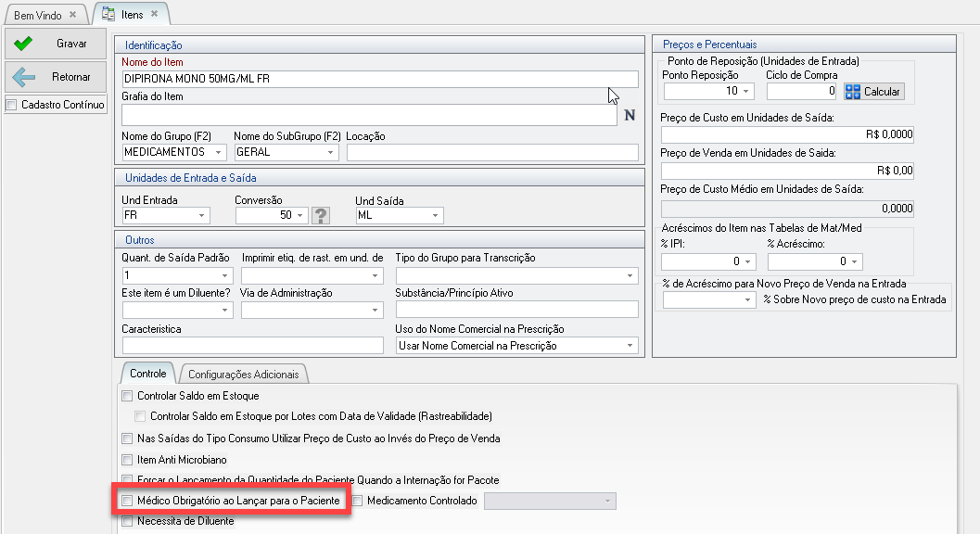Click the Retornar button with back arrow
The height and width of the screenshot is (534, 980).
point(55,77)
